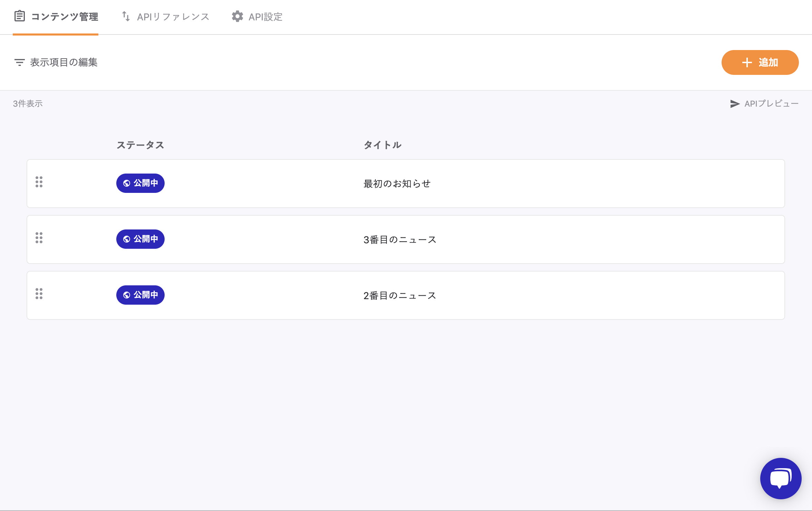Click the arrows icon beside APIリファレンス
The width and height of the screenshot is (812, 511).
coord(126,16)
